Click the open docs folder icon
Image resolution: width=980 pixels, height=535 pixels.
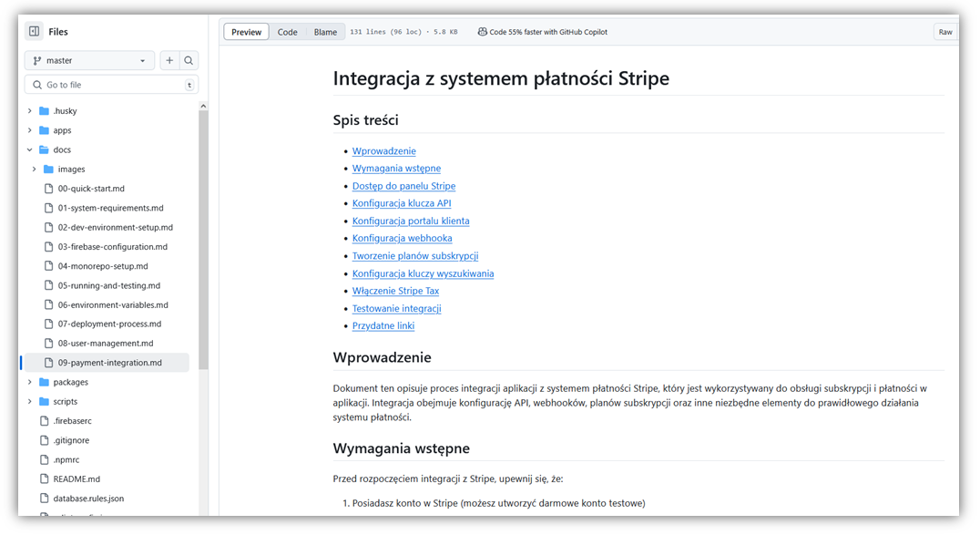point(44,149)
